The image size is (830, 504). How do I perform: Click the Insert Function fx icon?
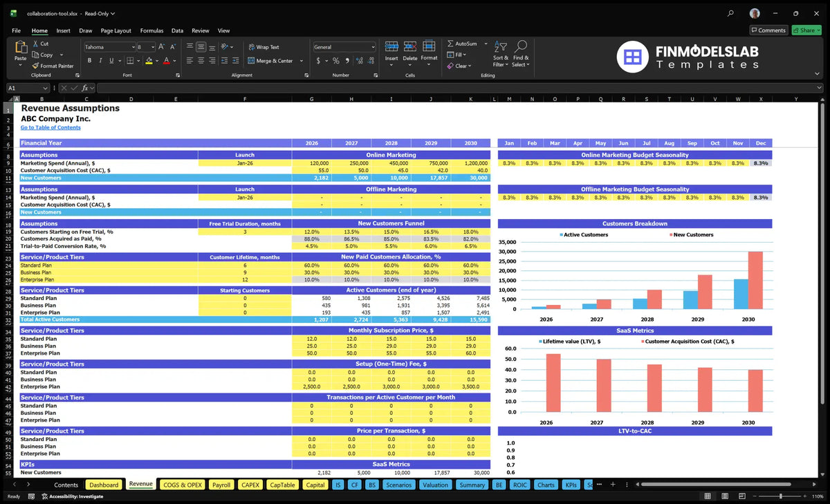point(84,88)
